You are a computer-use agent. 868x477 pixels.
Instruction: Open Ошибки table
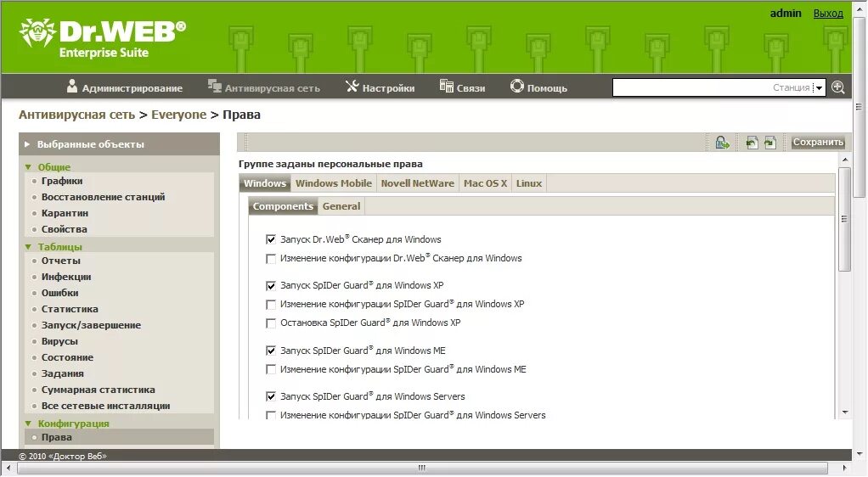click(59, 293)
